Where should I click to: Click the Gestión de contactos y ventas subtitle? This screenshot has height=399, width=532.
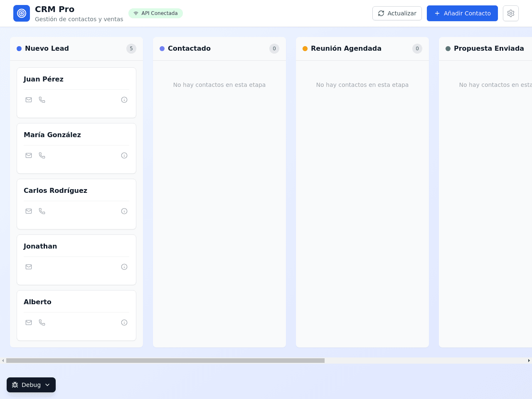[79, 19]
